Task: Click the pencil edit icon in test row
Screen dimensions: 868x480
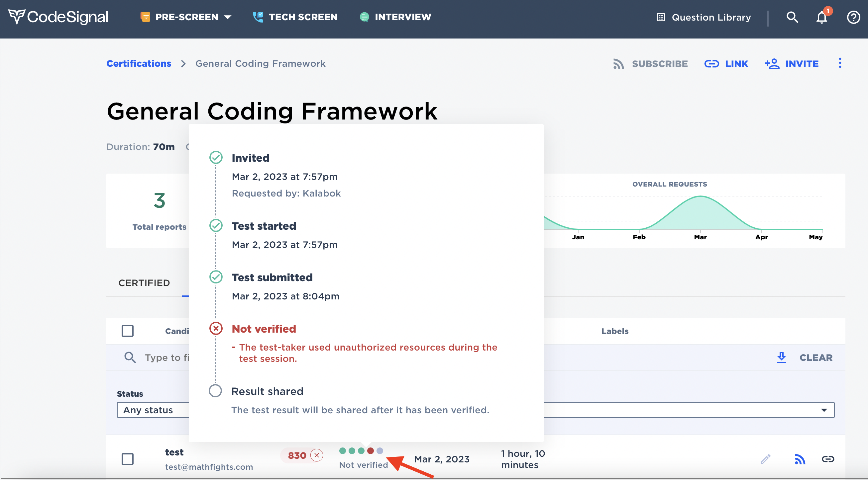Action: coord(765,459)
